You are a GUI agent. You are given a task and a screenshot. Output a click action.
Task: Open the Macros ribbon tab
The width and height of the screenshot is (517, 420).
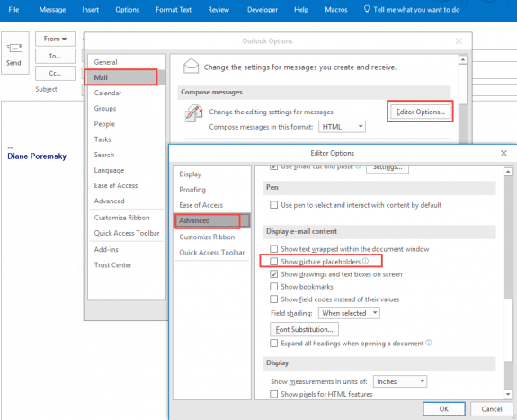336,10
